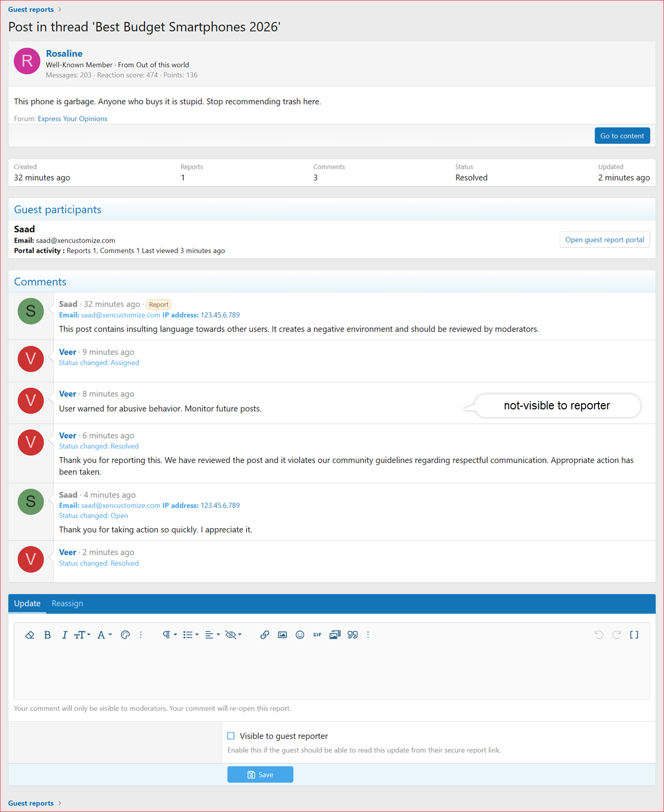Insert an image in the editor
The height and width of the screenshot is (812, 664).
tap(282, 635)
